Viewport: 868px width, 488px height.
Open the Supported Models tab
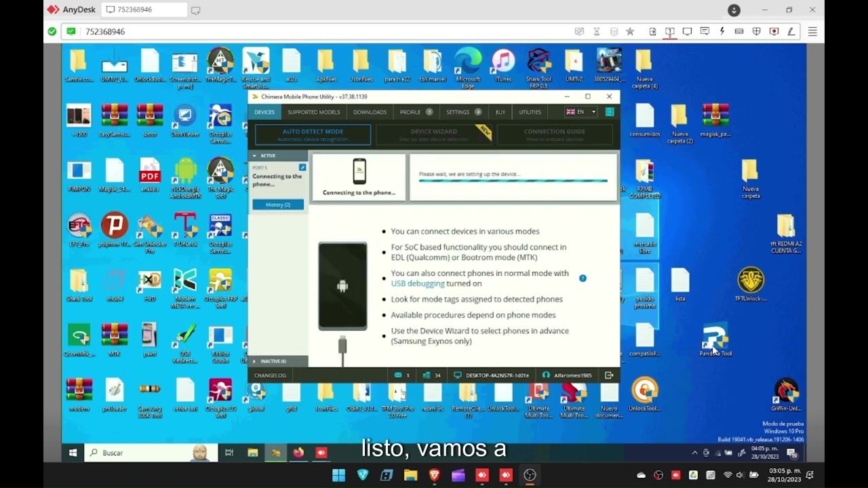313,112
